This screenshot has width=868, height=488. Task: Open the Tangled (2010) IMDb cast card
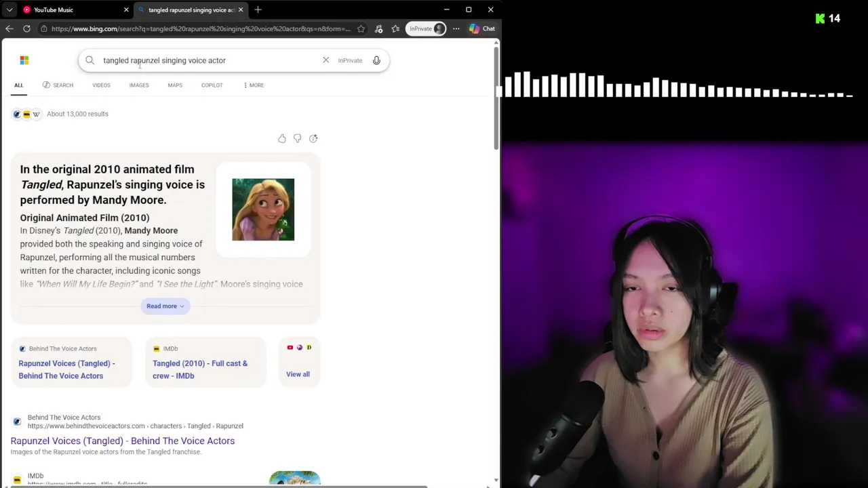[205, 363]
